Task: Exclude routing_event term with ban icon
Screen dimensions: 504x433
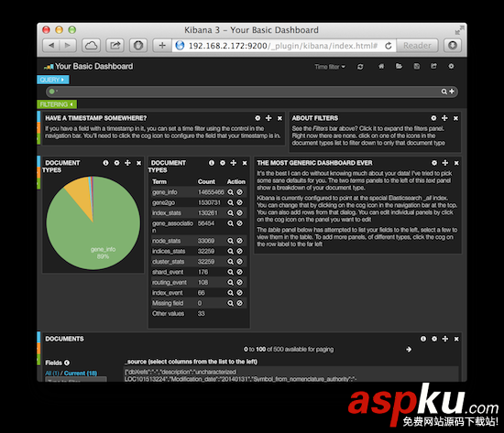Action: (x=239, y=282)
